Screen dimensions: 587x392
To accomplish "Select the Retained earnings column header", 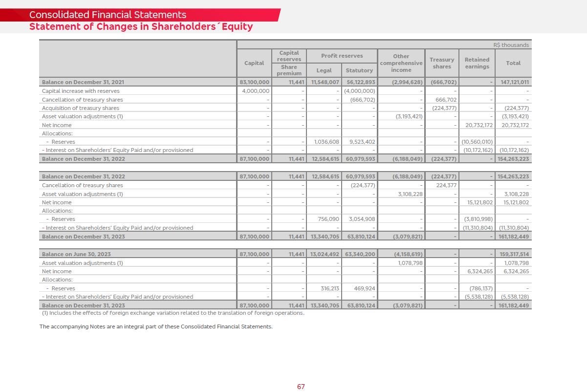I will (477, 63).
